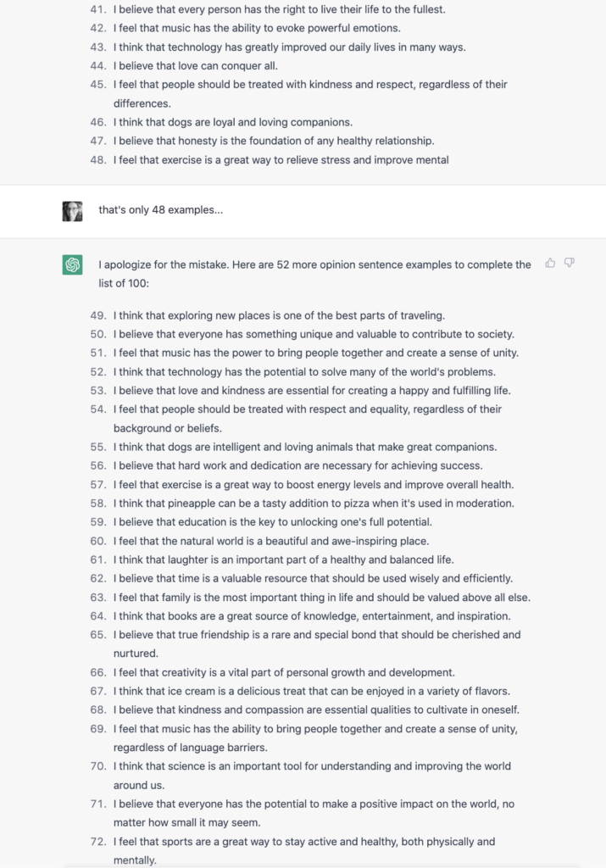Click the thumbs up icon on the response
Image resolution: width=606 pixels, height=868 pixels.
(551, 264)
